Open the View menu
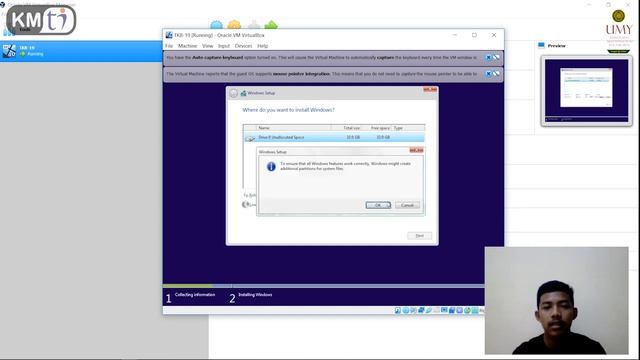 (207, 46)
